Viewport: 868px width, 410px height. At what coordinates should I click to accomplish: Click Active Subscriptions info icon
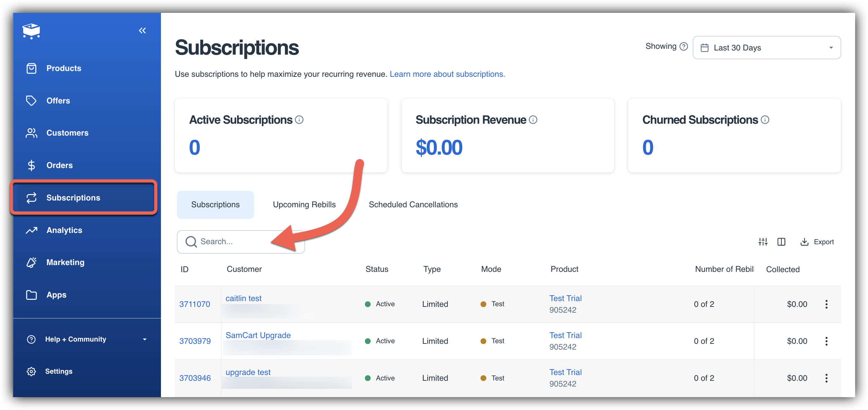(x=299, y=120)
